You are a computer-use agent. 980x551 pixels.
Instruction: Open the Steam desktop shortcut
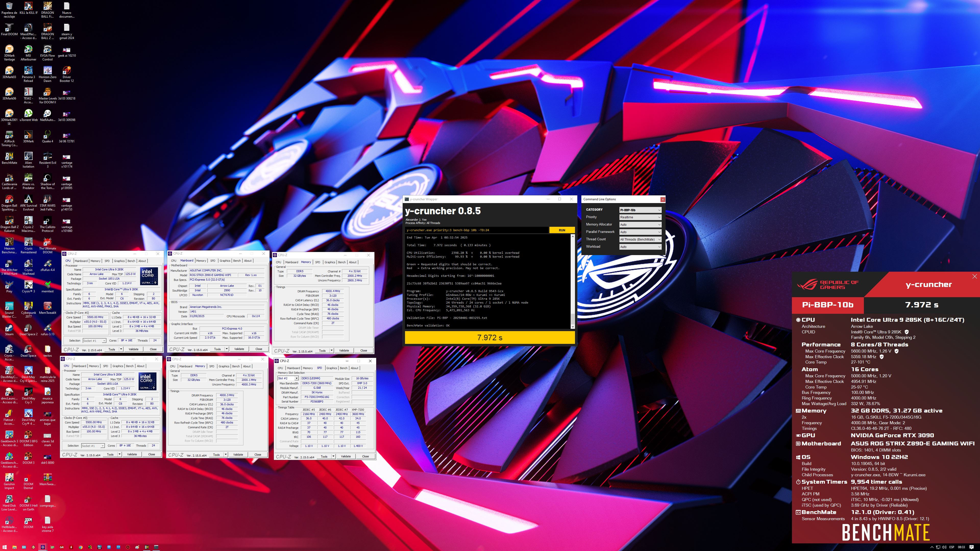(x=9, y=330)
